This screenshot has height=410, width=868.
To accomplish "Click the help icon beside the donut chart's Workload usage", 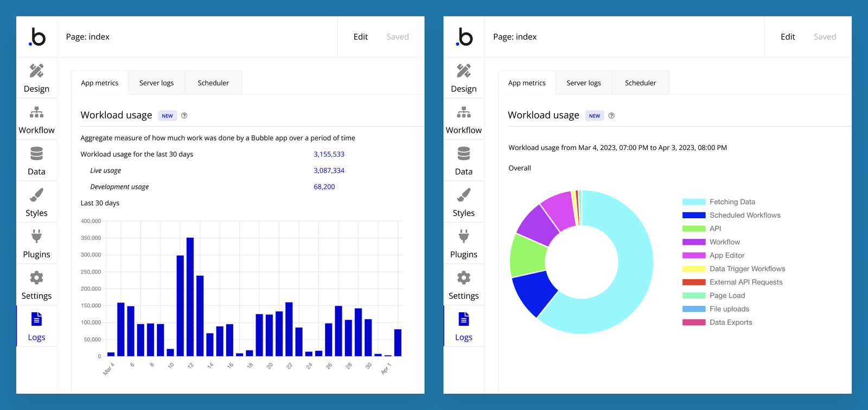I will [x=611, y=116].
